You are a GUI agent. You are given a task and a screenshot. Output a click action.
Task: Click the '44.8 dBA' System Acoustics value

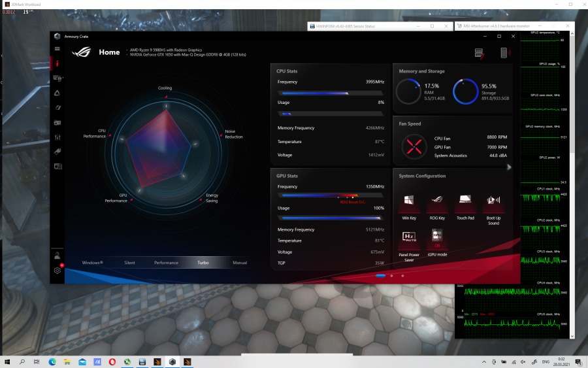(x=498, y=156)
